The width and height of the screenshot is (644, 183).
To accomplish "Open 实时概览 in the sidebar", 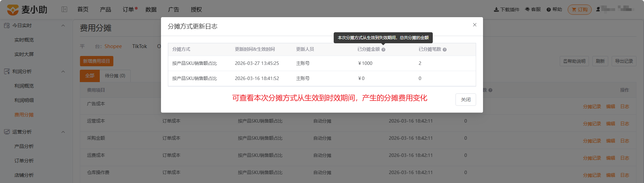I will [x=24, y=40].
